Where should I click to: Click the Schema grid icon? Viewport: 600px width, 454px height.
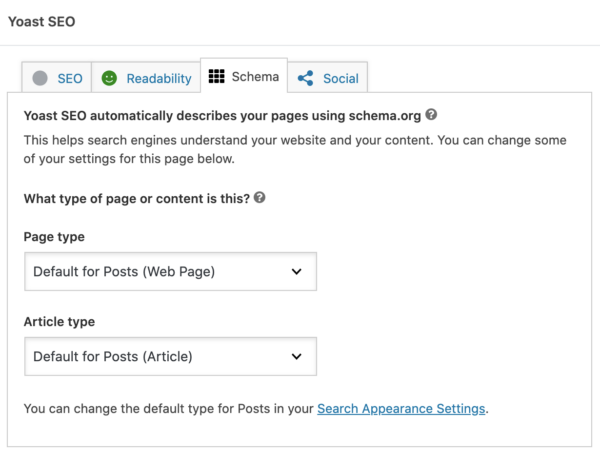(x=216, y=76)
